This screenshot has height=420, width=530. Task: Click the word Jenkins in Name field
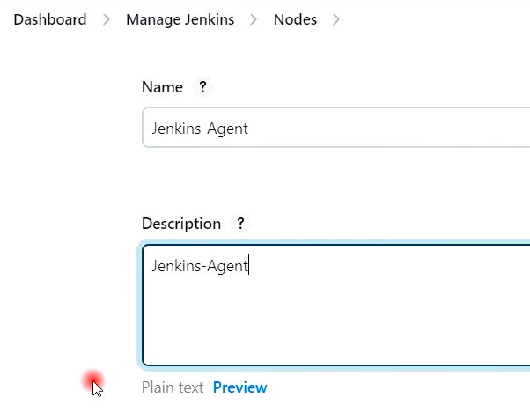[174, 129]
